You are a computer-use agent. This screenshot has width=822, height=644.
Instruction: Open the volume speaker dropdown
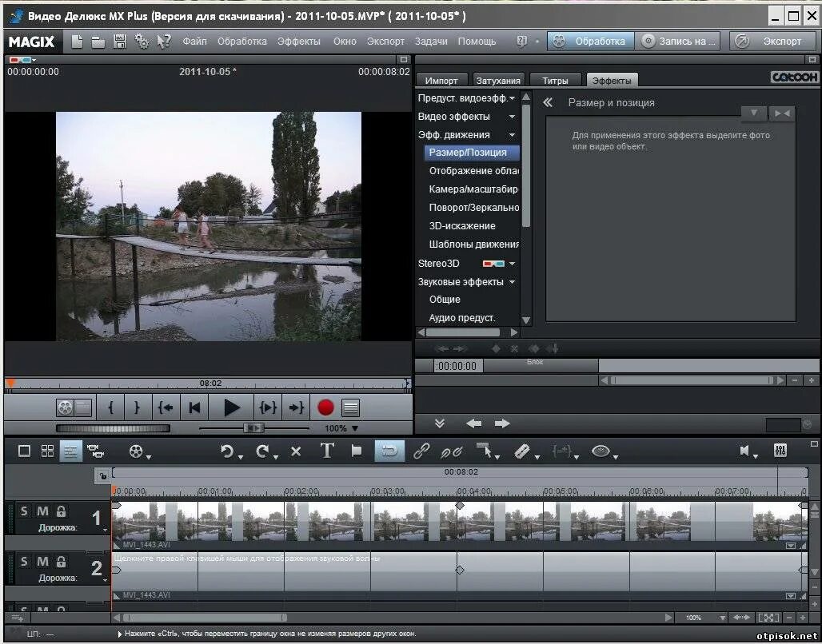(x=756, y=456)
